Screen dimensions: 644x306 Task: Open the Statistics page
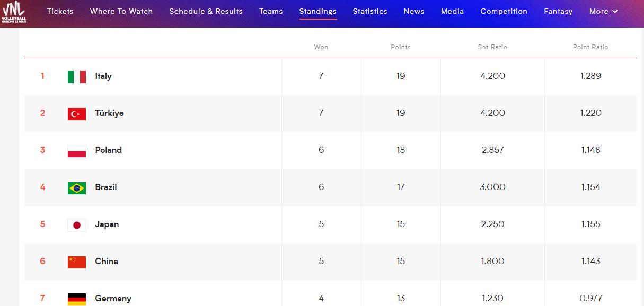coord(370,11)
